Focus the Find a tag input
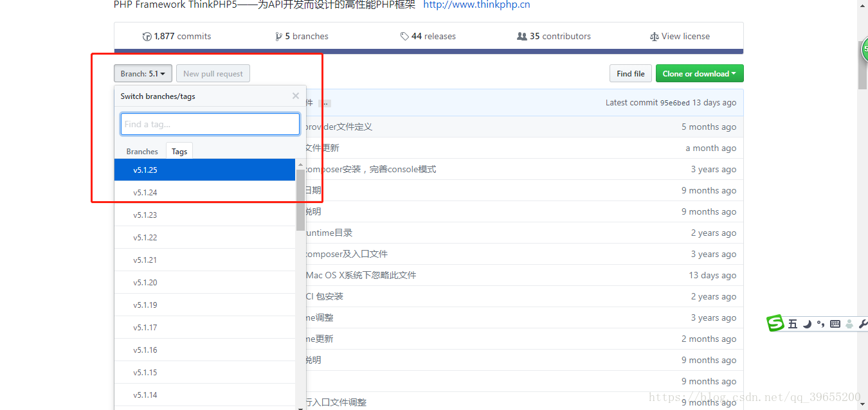868x410 pixels. [x=210, y=124]
